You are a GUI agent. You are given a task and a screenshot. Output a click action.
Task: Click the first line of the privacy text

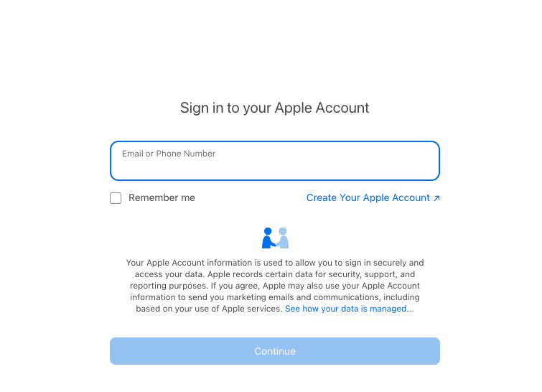click(275, 263)
